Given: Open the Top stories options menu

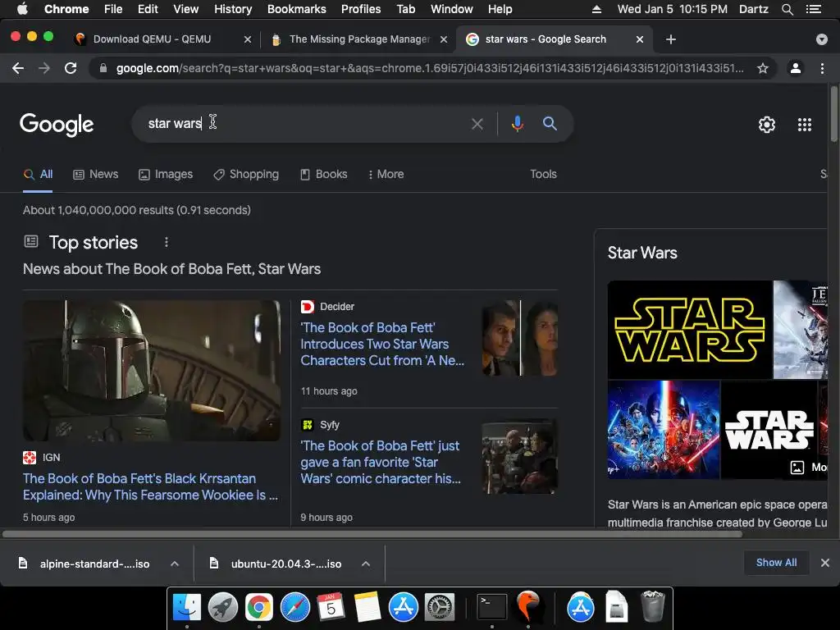Looking at the screenshot, I should click(166, 242).
